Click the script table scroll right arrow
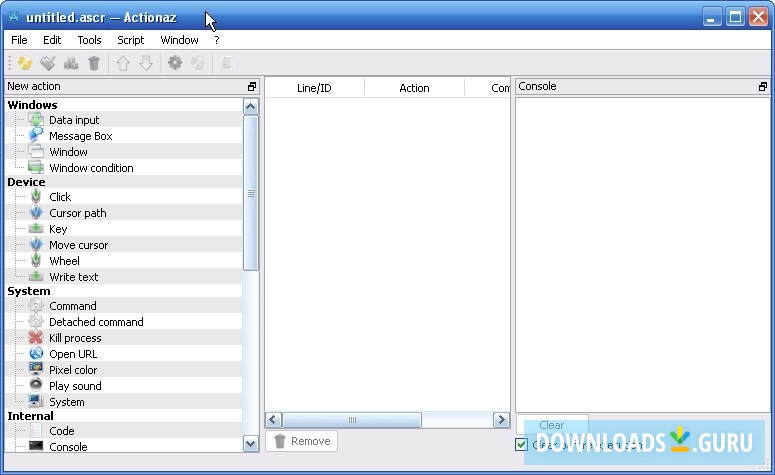The image size is (775, 475). pos(502,420)
